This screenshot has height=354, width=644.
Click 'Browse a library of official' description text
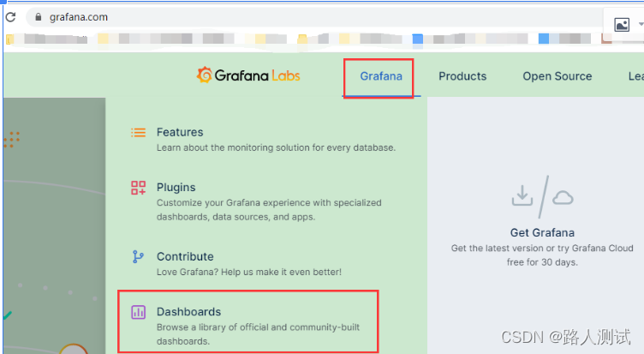coord(258,334)
